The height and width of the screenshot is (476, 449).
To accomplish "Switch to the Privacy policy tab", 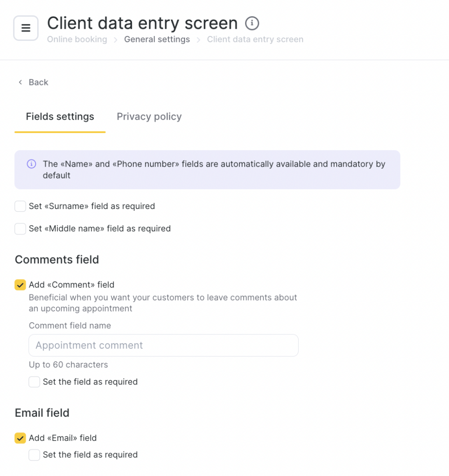I will pyautogui.click(x=149, y=116).
